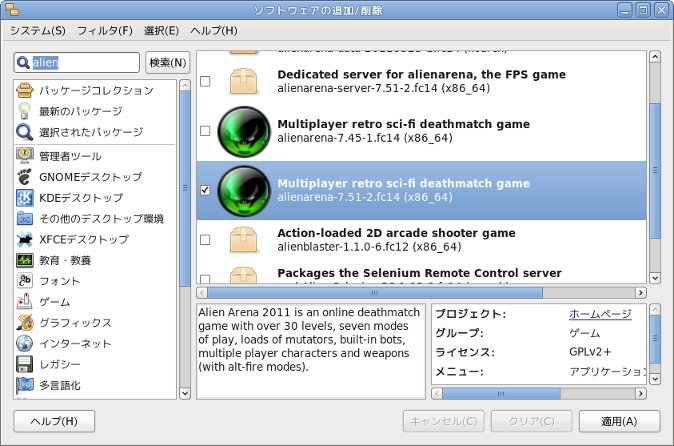674x446 pixels.
Task: Click the search field magnifier icon
Action: tap(23, 63)
